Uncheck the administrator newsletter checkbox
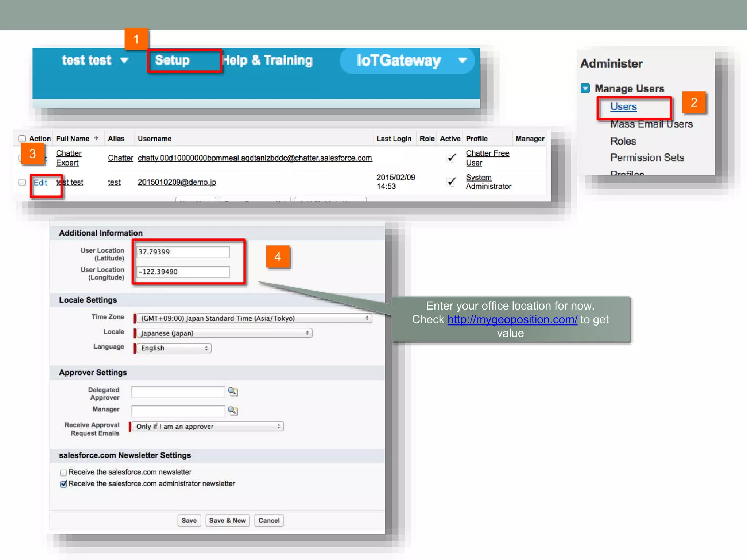Screen dimensions: 747x560 [63, 484]
